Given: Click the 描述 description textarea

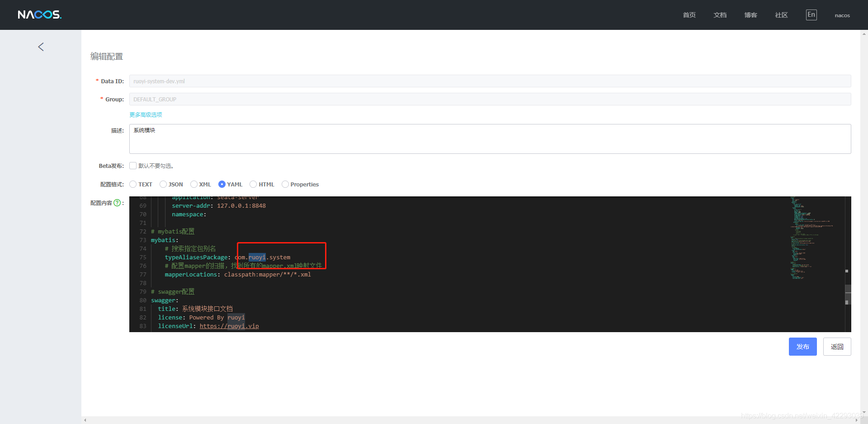Looking at the screenshot, I should pos(490,139).
